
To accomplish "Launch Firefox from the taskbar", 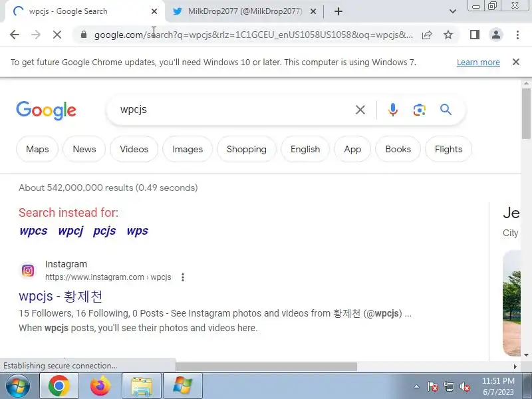I will pos(100,386).
